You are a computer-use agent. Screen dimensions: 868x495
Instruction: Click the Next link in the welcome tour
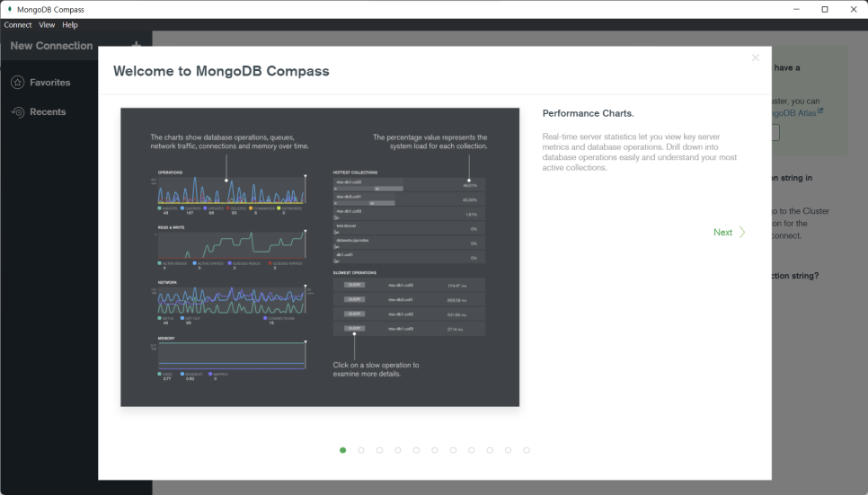point(722,232)
